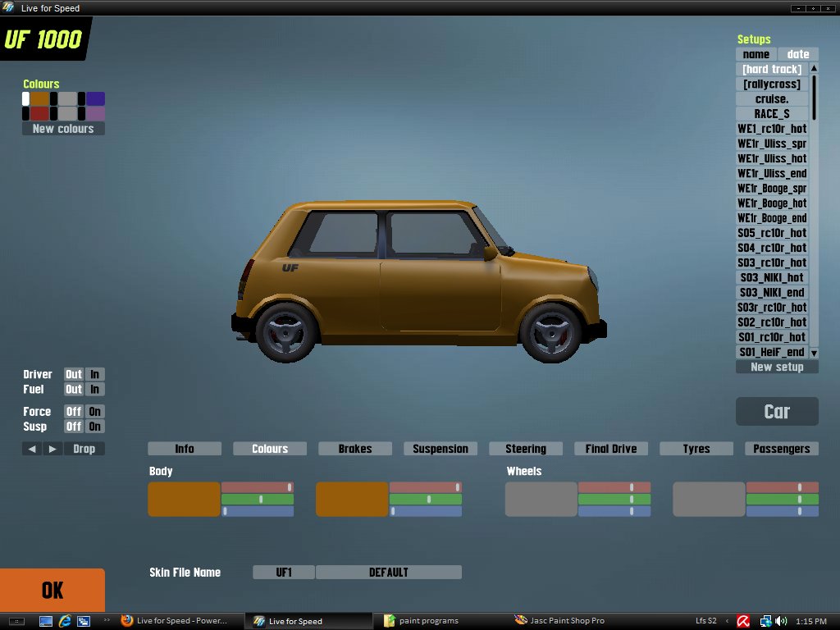Click the network tray icon
The width and height of the screenshot is (840, 630).
click(x=765, y=621)
